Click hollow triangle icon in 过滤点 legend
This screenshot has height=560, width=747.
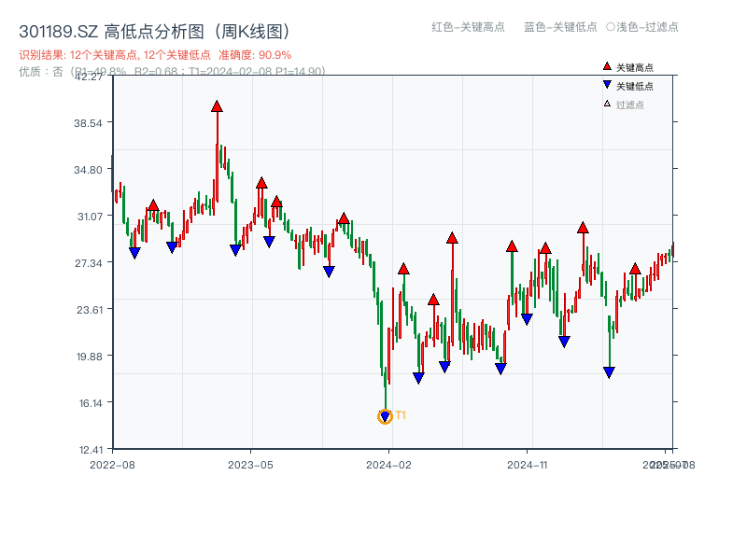[607, 104]
